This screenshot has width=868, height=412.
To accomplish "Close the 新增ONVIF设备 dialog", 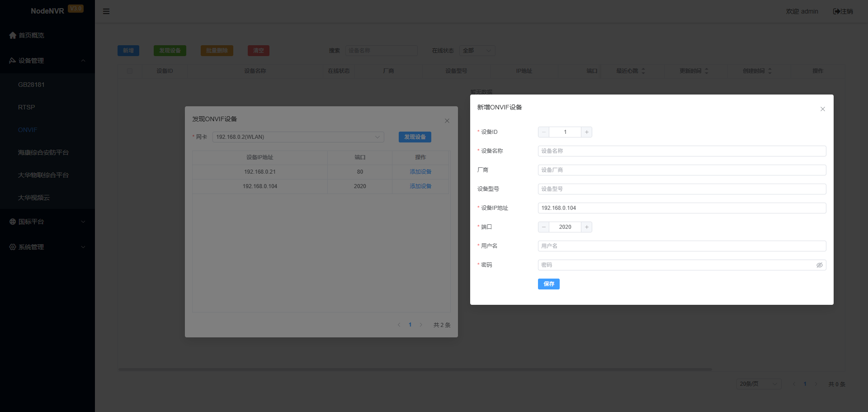I will pyautogui.click(x=823, y=109).
